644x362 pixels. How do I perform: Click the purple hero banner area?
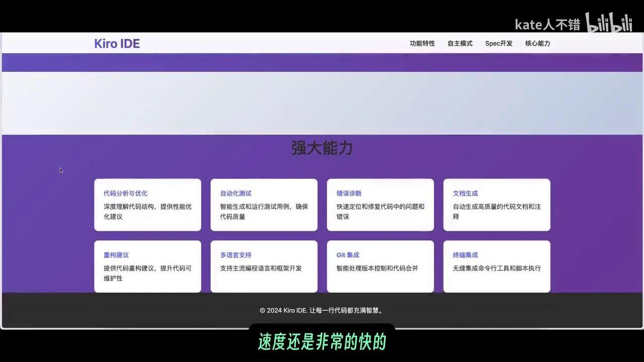pyautogui.click(x=321, y=62)
